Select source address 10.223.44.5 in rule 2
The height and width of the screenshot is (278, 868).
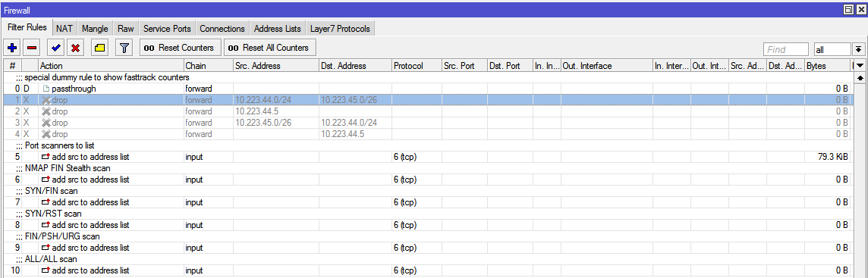[257, 111]
